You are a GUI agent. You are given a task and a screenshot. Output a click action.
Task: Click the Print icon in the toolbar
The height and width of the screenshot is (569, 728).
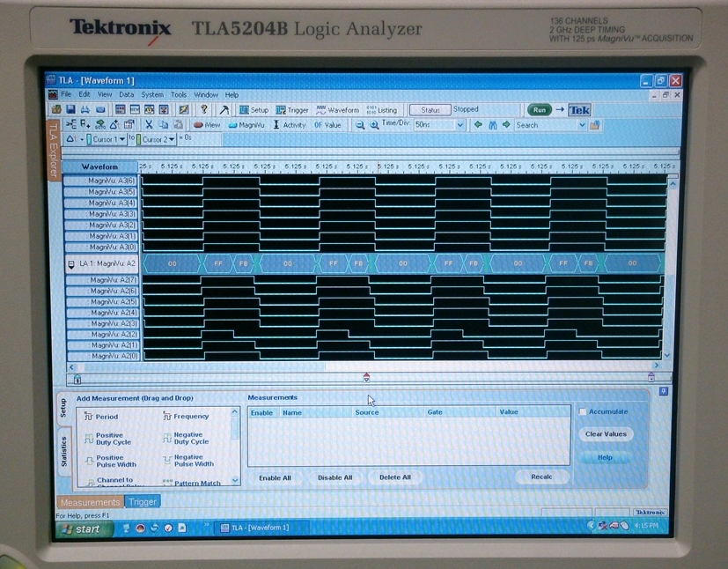[85, 109]
